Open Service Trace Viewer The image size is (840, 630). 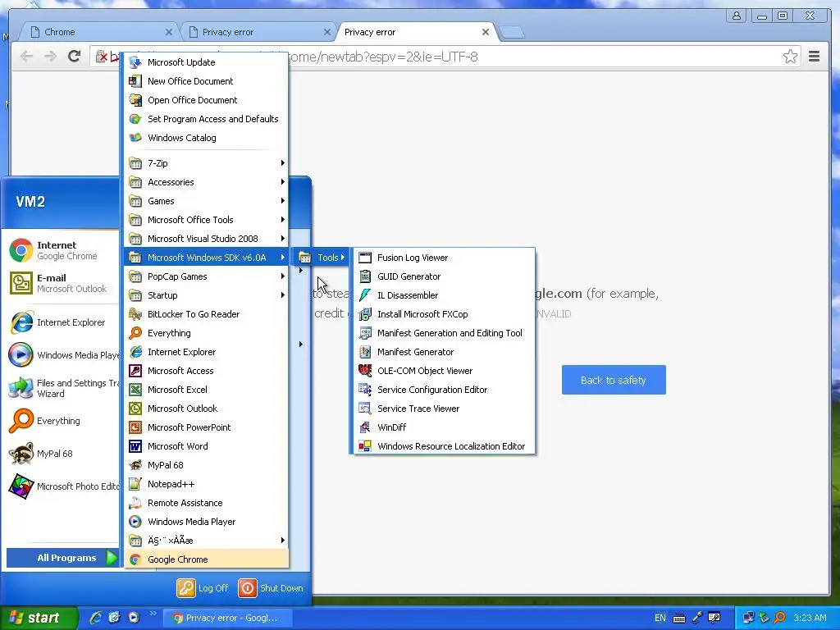444,409
